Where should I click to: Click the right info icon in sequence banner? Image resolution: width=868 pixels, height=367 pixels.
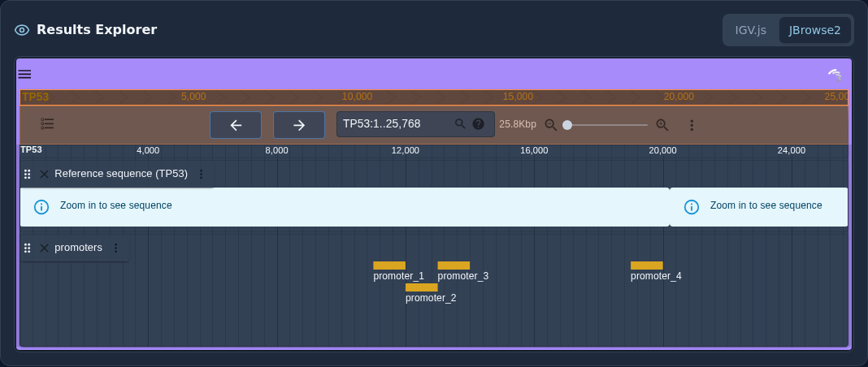pyautogui.click(x=692, y=207)
